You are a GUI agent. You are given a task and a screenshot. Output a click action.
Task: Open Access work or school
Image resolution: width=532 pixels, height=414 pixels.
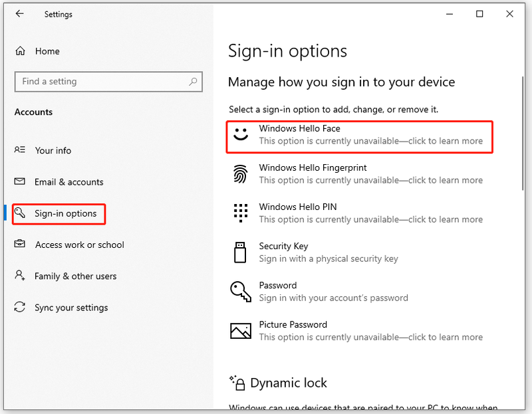(80, 245)
